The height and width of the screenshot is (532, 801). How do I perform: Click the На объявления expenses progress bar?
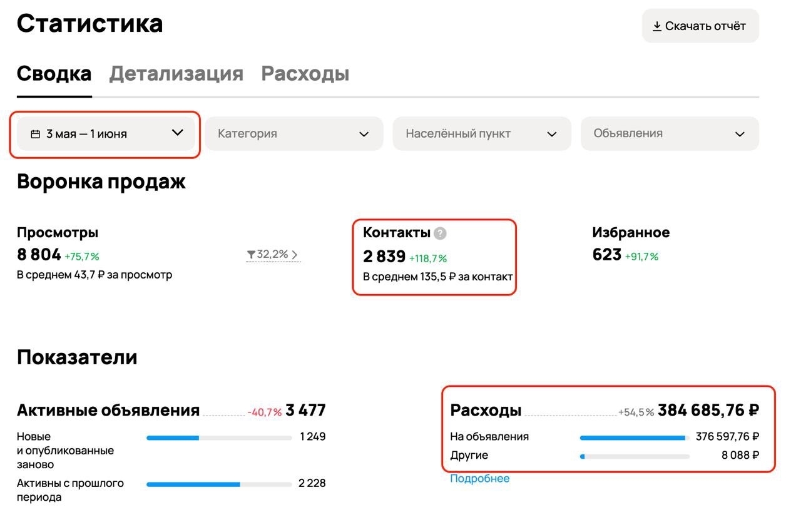click(x=635, y=438)
